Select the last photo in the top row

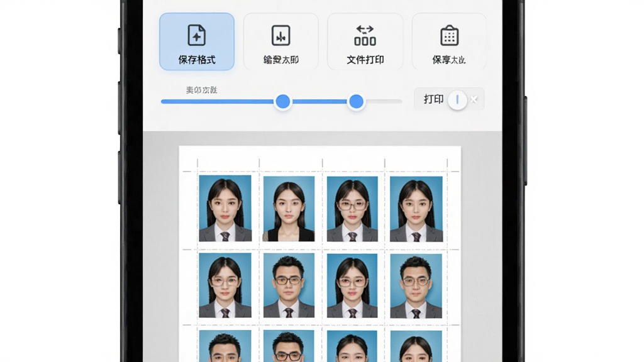pyautogui.click(x=416, y=209)
